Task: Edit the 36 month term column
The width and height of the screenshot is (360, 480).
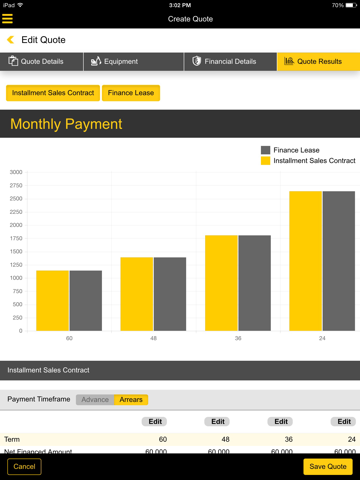Action: click(x=281, y=421)
